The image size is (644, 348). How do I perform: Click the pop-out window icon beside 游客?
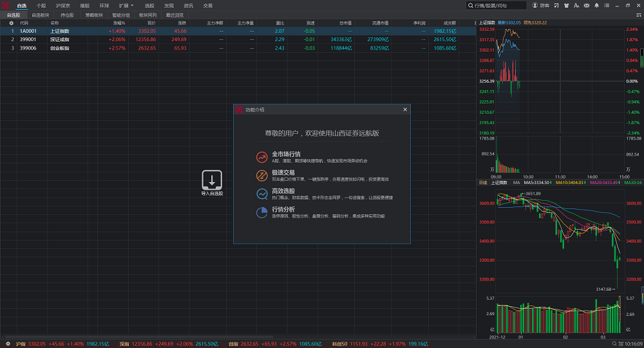[556, 5]
